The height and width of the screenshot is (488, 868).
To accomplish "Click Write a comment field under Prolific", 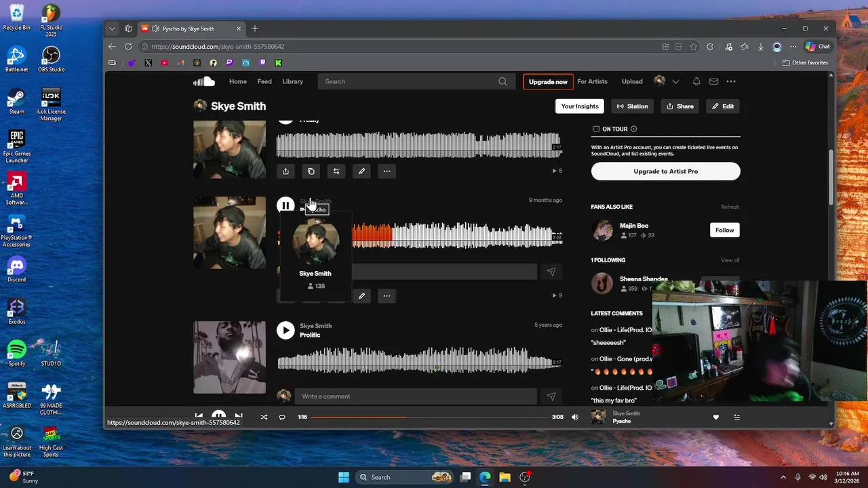I will click(416, 396).
